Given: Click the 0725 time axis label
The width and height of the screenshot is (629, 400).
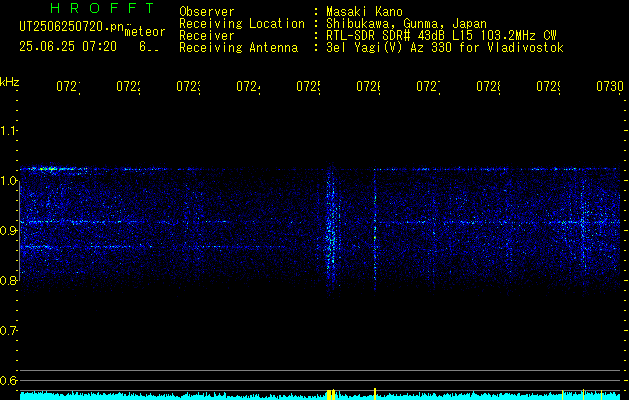Looking at the screenshot, I should pos(308,87).
